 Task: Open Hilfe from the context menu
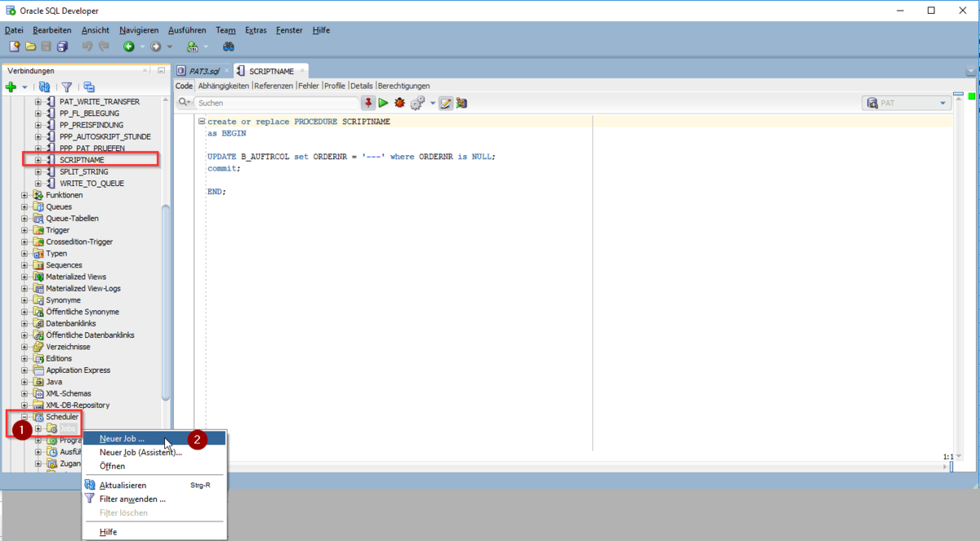tap(107, 531)
